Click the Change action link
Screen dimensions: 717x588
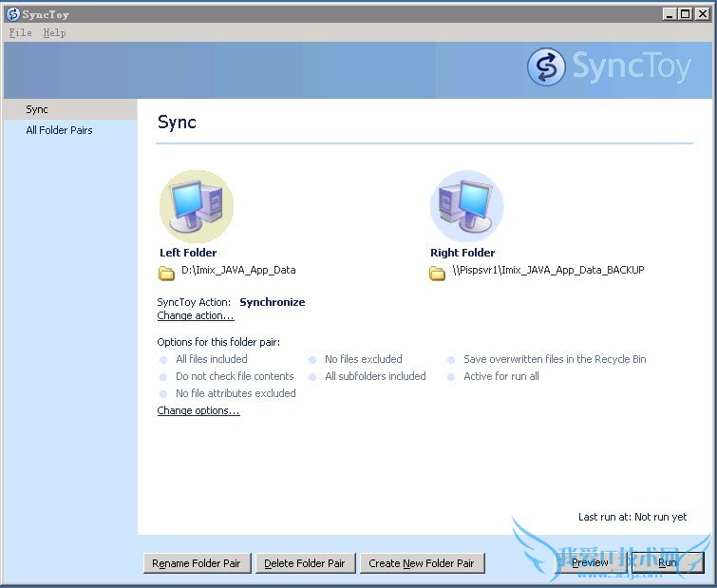(x=196, y=315)
